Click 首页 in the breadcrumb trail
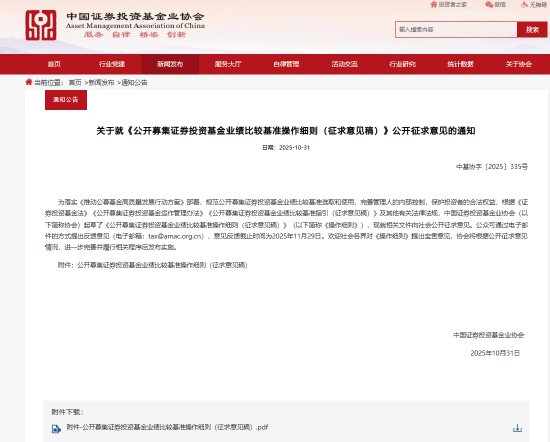This screenshot has height=442, width=550. (75, 82)
